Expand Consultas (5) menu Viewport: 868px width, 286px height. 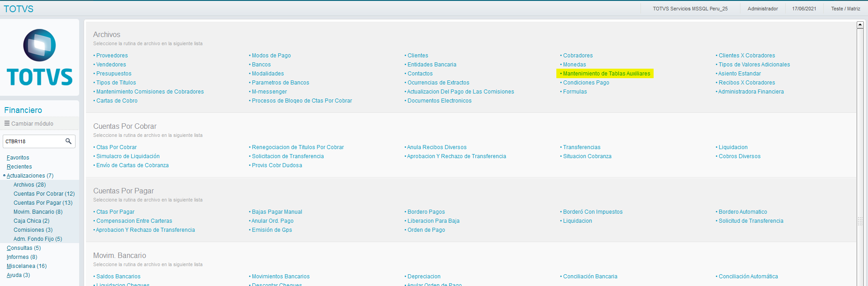pyautogui.click(x=24, y=248)
